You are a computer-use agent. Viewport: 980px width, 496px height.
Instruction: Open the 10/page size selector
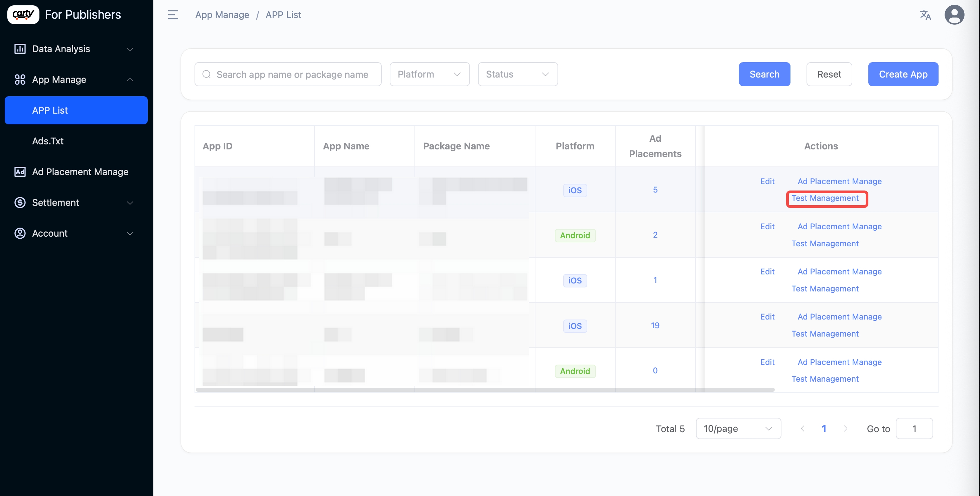pyautogui.click(x=738, y=429)
